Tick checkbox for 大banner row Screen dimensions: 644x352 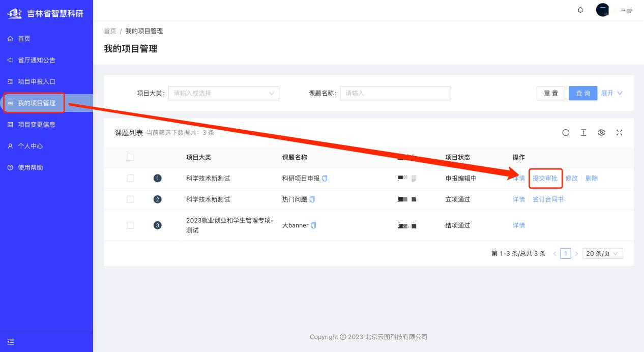[x=130, y=225]
